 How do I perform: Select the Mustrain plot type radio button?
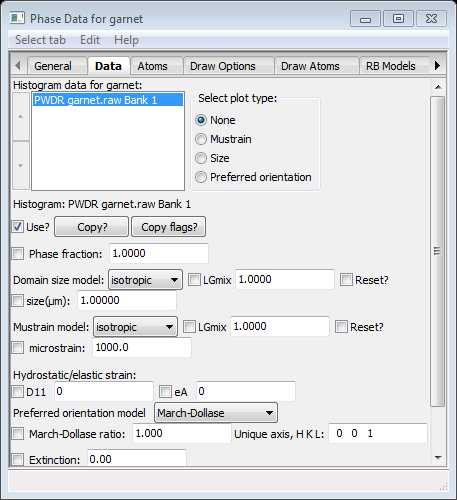201,139
